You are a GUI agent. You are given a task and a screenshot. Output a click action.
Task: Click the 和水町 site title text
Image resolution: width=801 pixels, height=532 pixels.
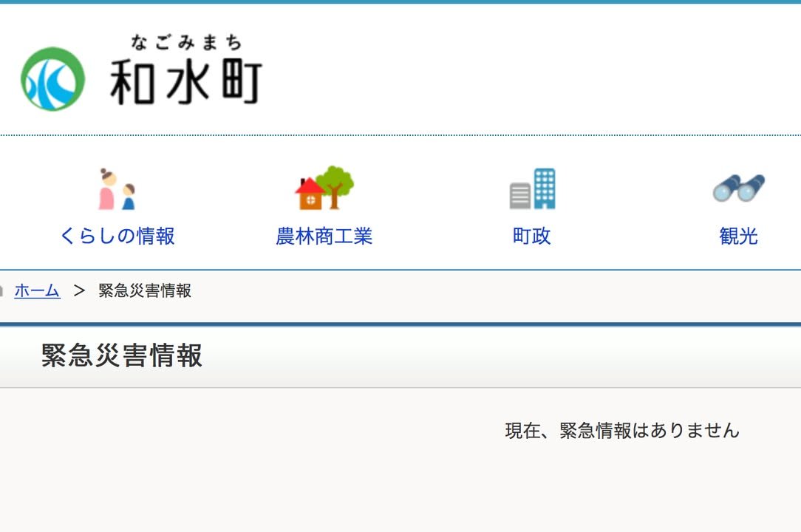click(x=186, y=81)
